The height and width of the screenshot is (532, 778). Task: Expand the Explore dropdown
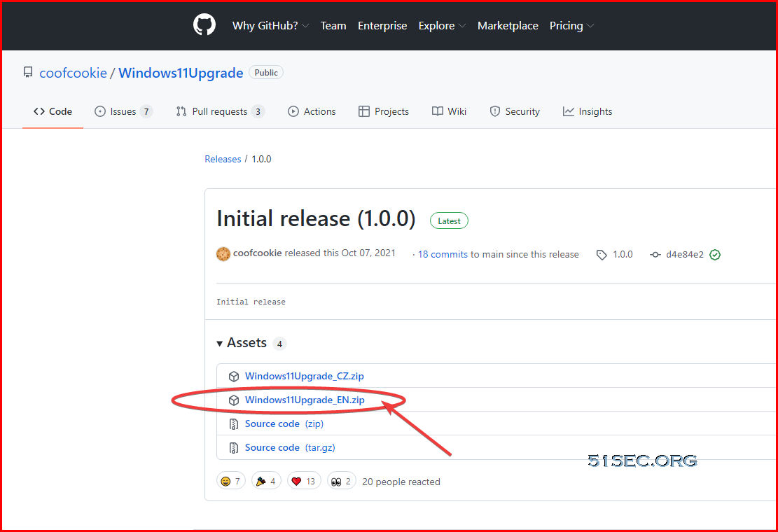[442, 26]
